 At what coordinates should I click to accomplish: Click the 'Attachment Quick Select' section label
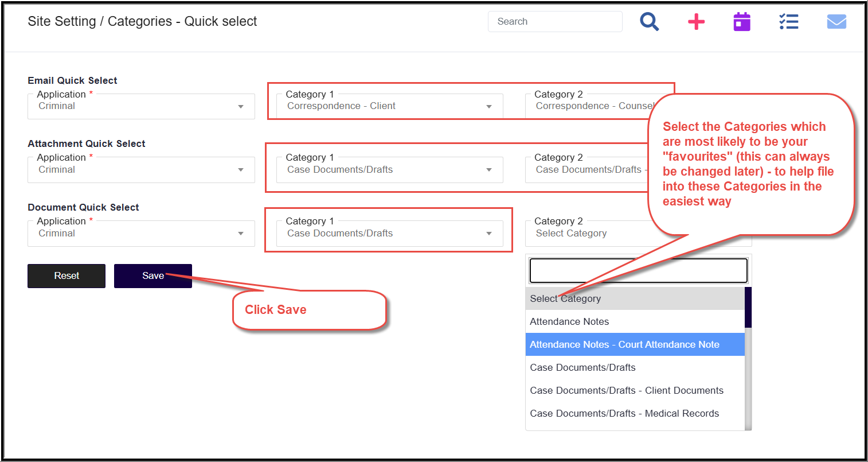point(87,143)
